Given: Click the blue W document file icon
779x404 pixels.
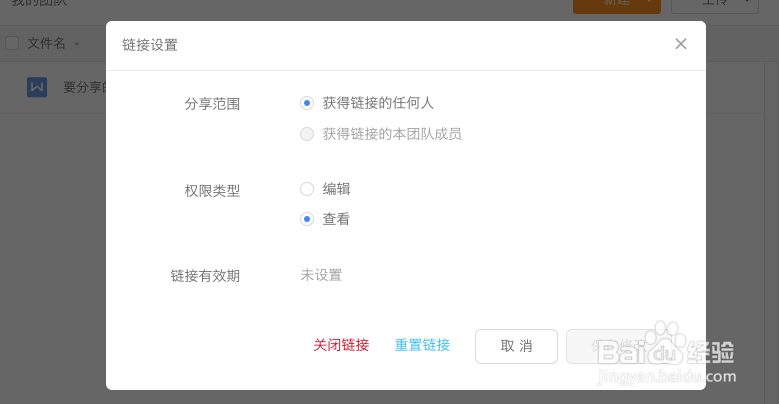Looking at the screenshot, I should [x=37, y=87].
